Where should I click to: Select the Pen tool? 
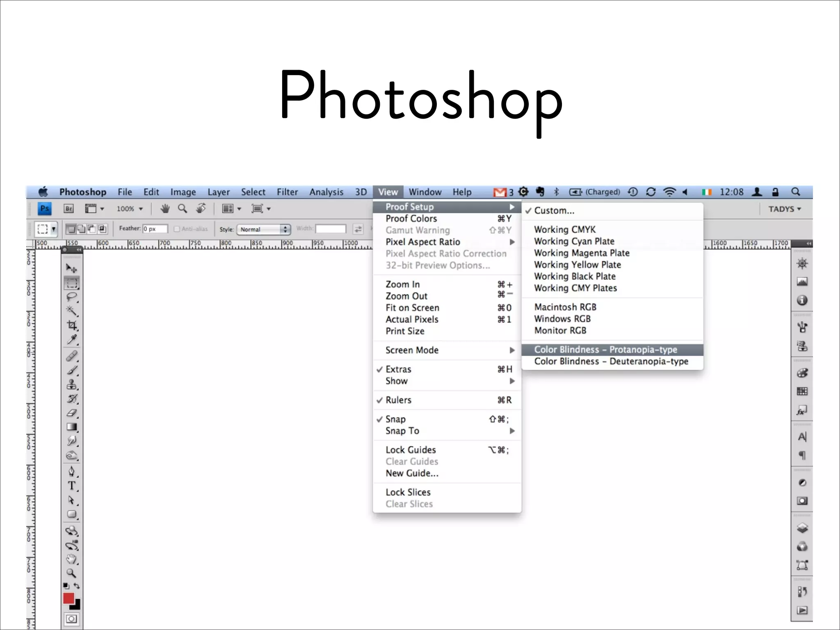coord(72,471)
